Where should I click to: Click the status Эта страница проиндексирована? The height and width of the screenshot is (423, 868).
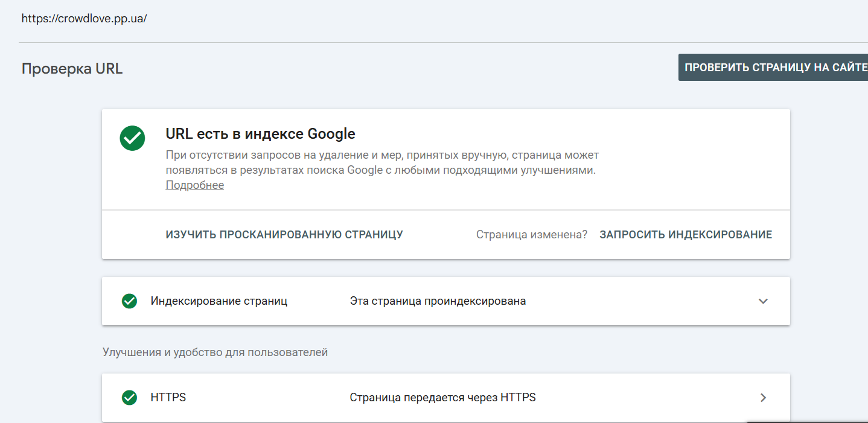tap(438, 301)
